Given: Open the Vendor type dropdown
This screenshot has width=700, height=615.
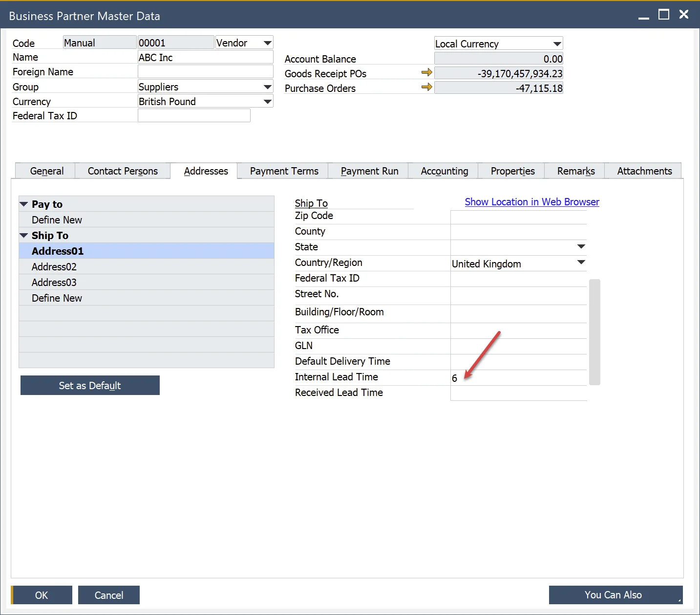Looking at the screenshot, I should (x=267, y=43).
